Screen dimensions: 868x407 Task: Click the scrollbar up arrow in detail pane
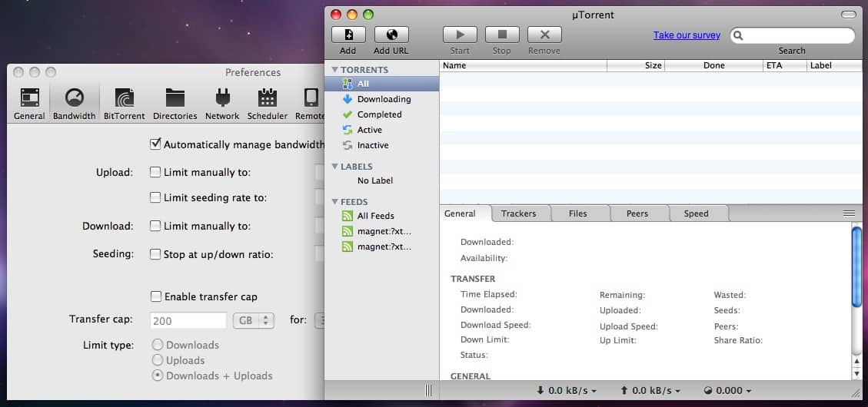coord(856,362)
